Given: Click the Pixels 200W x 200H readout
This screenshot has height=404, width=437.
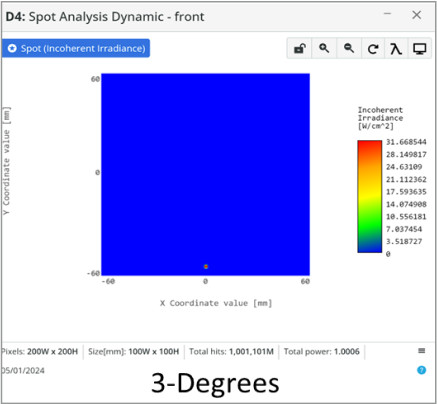Looking at the screenshot, I should tap(39, 351).
